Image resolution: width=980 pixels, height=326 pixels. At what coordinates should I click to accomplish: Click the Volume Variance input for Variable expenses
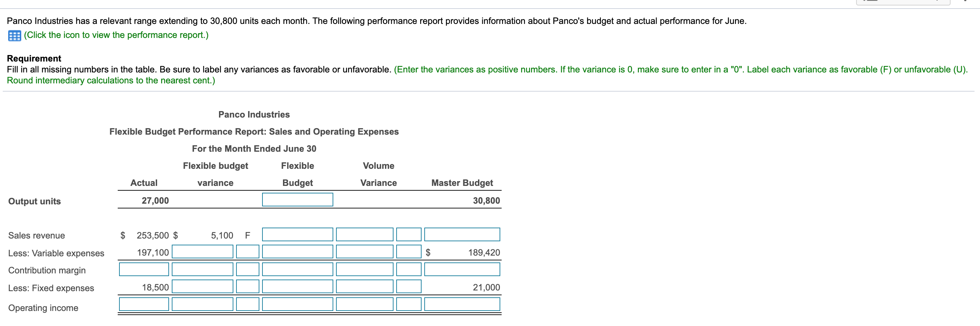[x=364, y=252]
